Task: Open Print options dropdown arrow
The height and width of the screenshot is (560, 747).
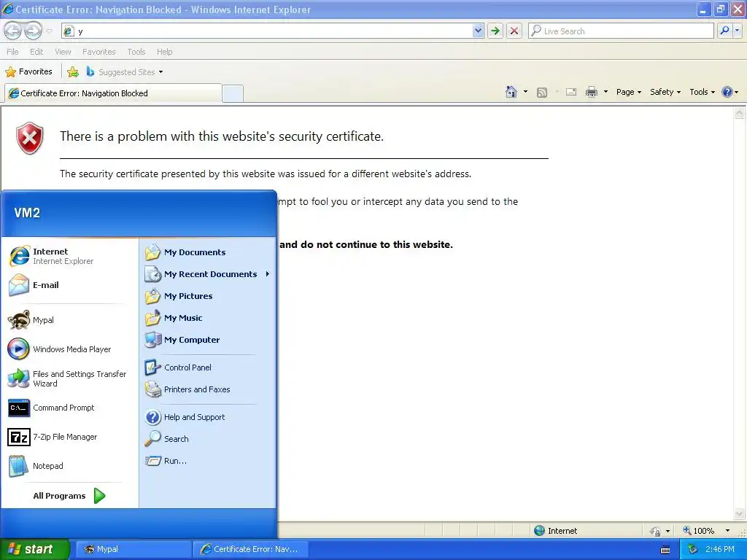Action: (605, 92)
